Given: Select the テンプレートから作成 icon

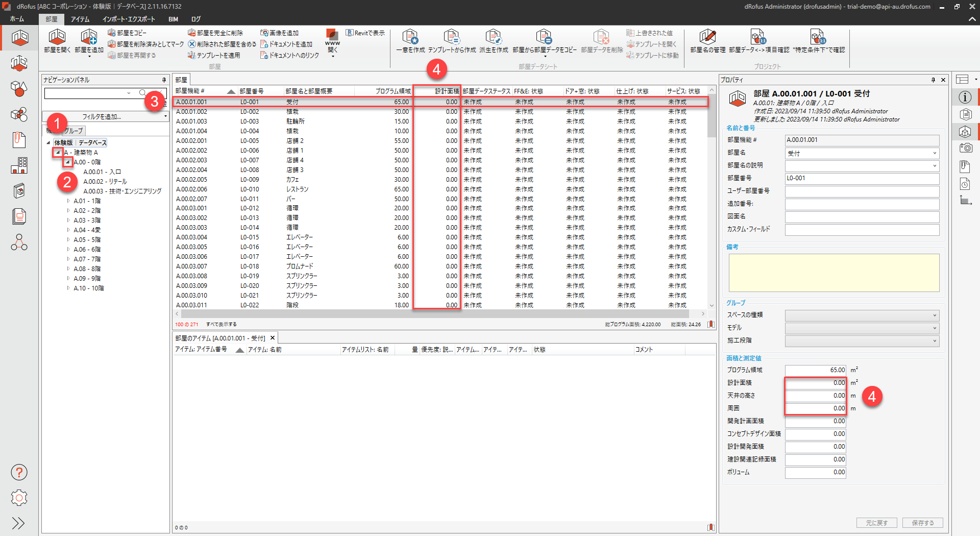Looking at the screenshot, I should 451,38.
